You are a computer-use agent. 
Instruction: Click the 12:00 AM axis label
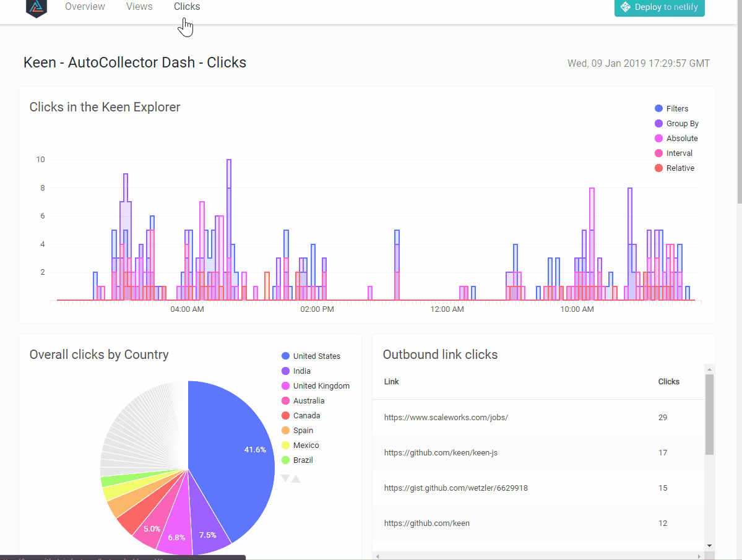click(x=447, y=309)
